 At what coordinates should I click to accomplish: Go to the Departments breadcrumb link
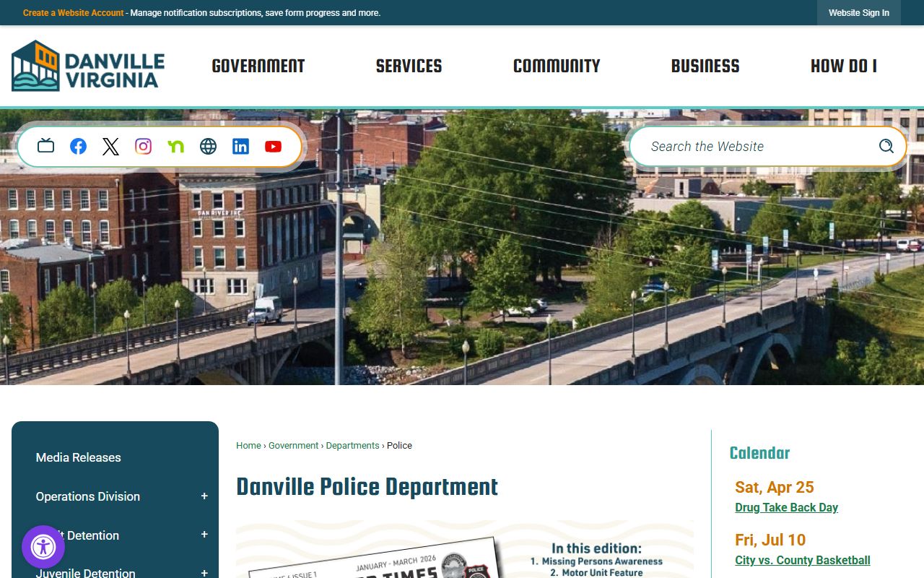coord(352,446)
